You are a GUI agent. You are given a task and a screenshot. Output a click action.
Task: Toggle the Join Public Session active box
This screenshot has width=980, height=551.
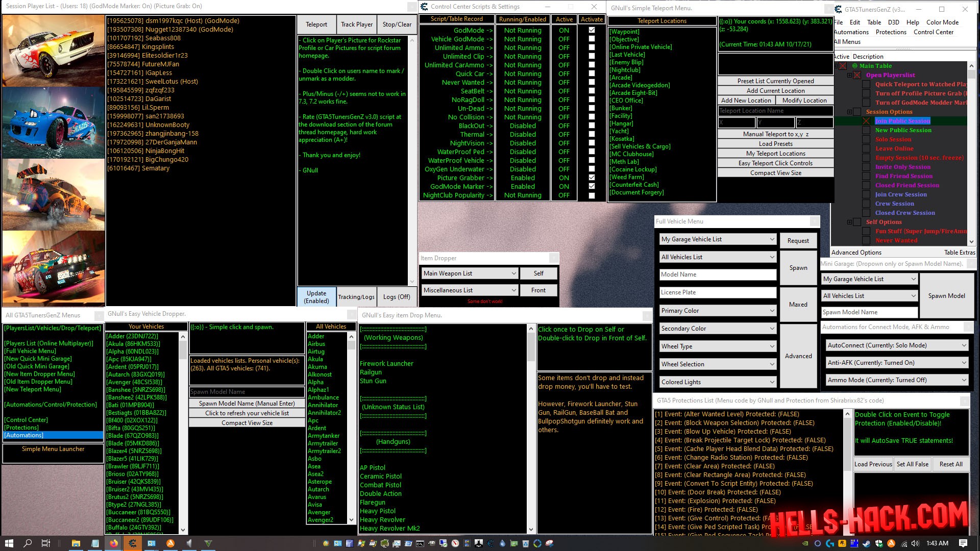[866, 121]
